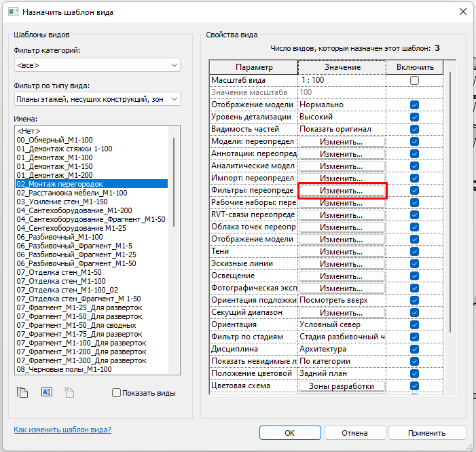Check the Включить box for Масштаб вида

click(414, 80)
